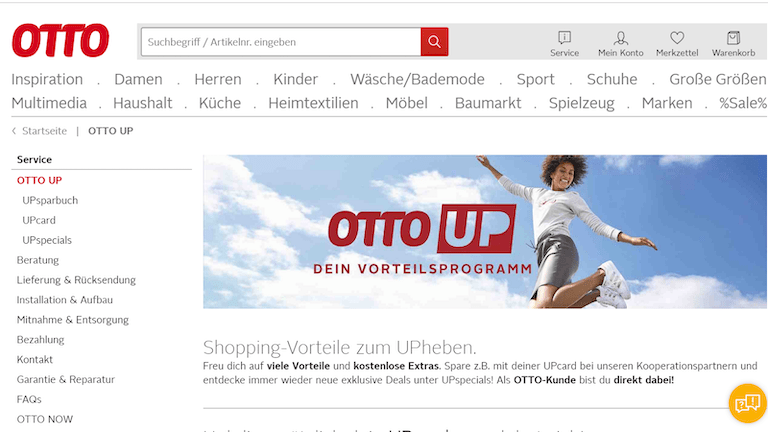This screenshot has width=768, height=432.
Task: Open the Damen category menu
Action: tap(138, 79)
